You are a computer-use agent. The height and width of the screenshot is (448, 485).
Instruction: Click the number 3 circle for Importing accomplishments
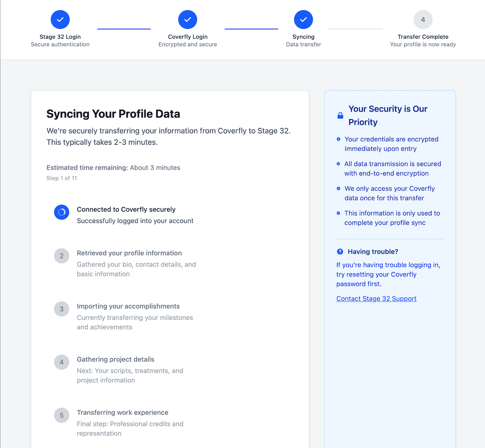62,309
